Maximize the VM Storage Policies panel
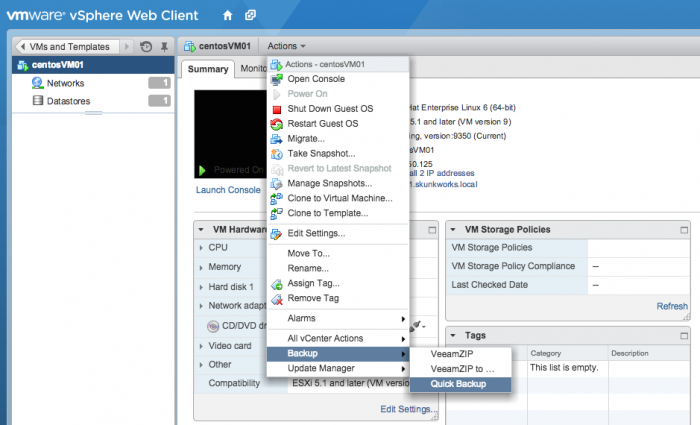Screen dimensions: 700x425 pyautogui.click(x=684, y=230)
